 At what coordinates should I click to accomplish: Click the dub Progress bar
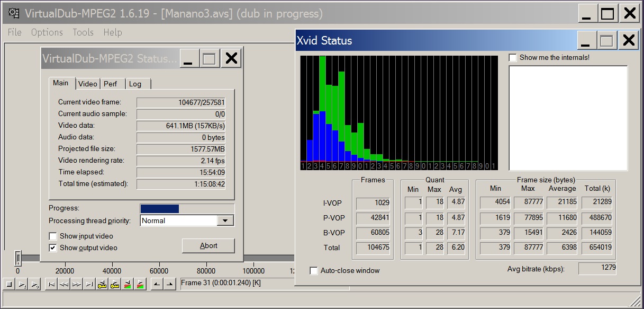pyautogui.click(x=187, y=209)
